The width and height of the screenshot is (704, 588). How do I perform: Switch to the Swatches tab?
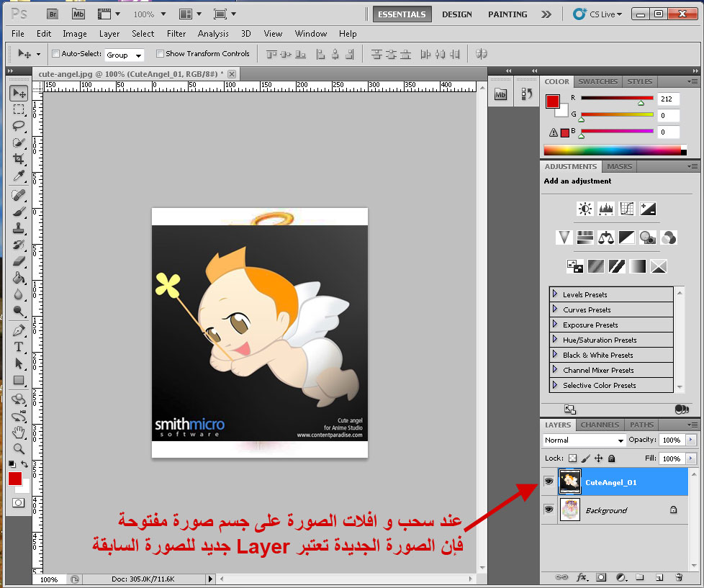click(597, 82)
